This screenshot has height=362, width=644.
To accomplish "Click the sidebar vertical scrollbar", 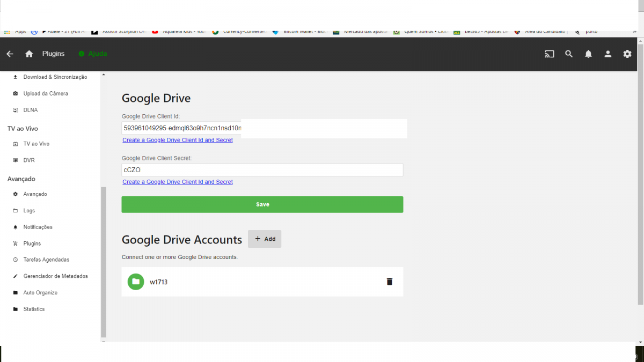I will 104,262.
